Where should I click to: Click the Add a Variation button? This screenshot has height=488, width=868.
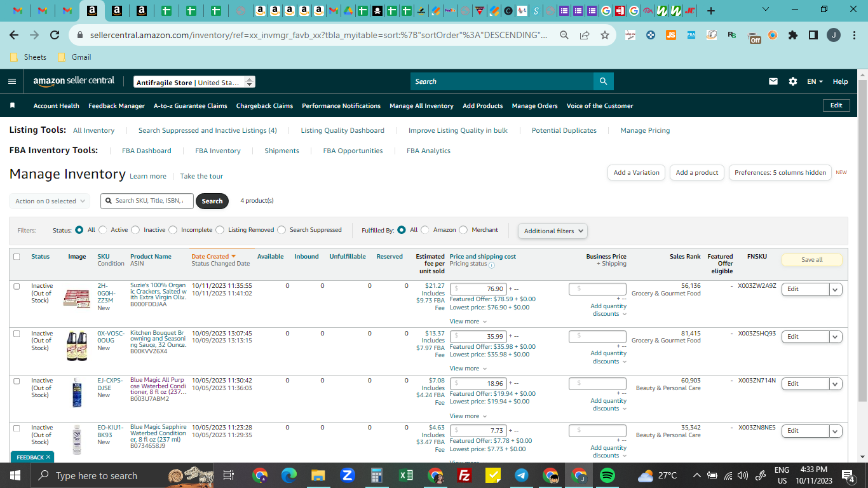coord(637,172)
